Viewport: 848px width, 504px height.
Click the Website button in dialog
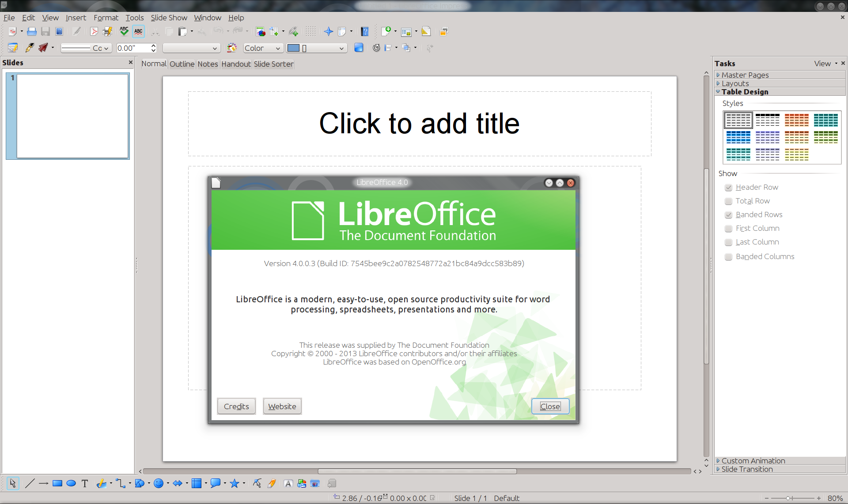point(282,406)
